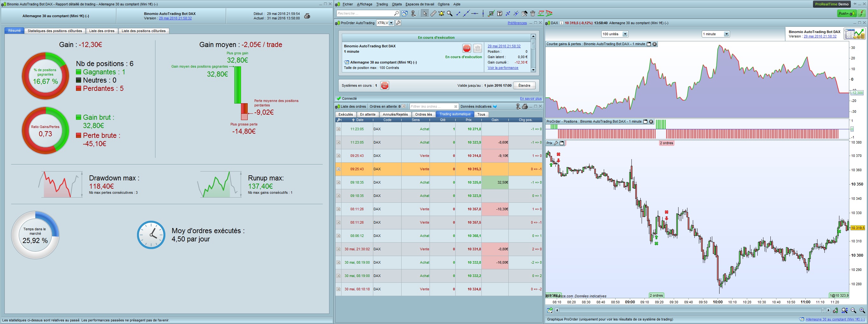Expand the 100 unités dropdown
This screenshot has width=868, height=324.
pyautogui.click(x=625, y=34)
